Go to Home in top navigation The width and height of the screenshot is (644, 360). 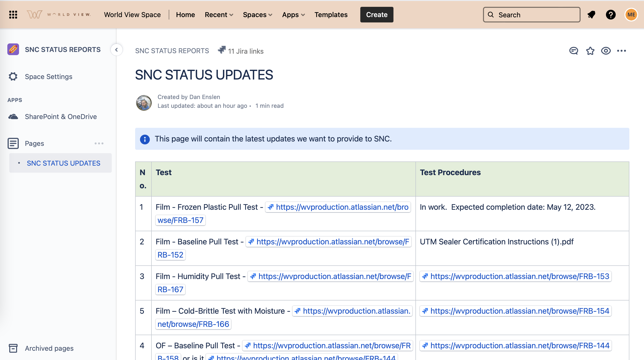coord(185,15)
